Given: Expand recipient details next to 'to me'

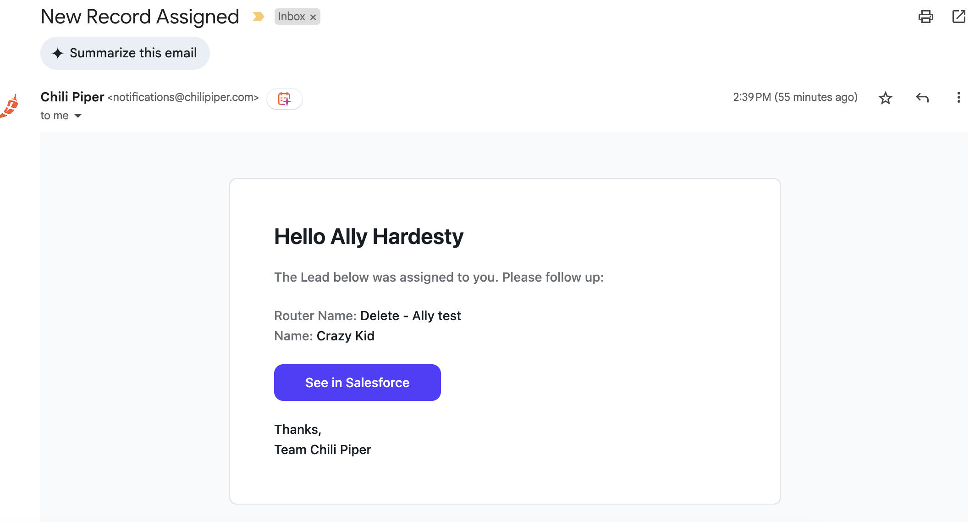Looking at the screenshot, I should click(x=78, y=116).
